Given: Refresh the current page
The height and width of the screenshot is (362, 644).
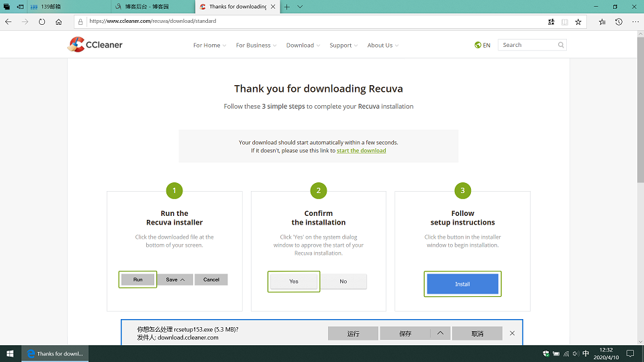Looking at the screenshot, I should pyautogui.click(x=42, y=21).
